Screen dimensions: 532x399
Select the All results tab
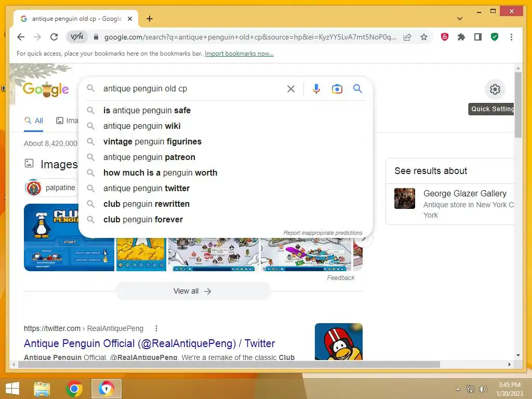[34, 121]
